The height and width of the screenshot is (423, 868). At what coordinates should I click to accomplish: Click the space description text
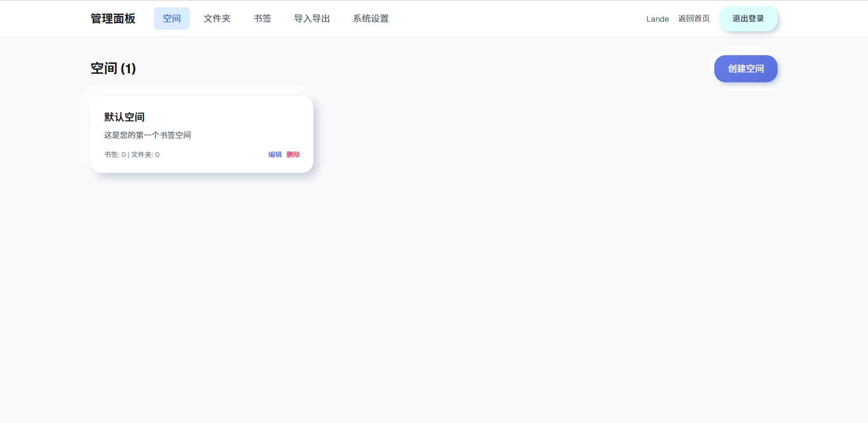pos(147,135)
